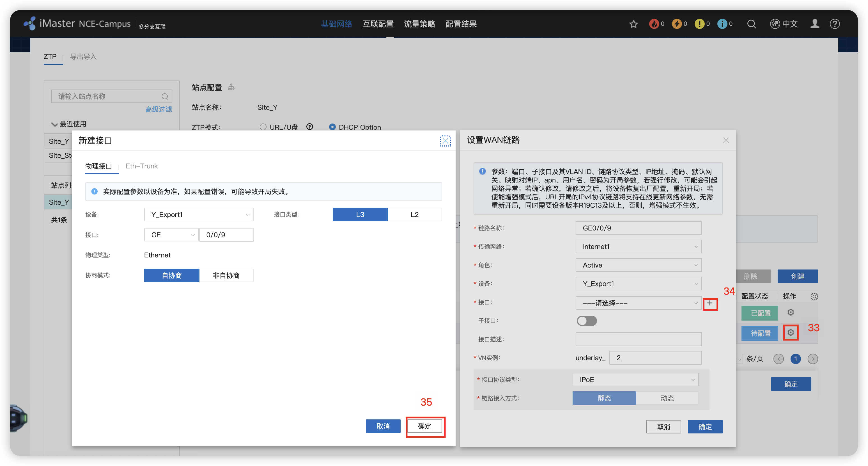The height and width of the screenshot is (466, 868).
Task: Click the help question mark icon
Action: click(x=835, y=24)
